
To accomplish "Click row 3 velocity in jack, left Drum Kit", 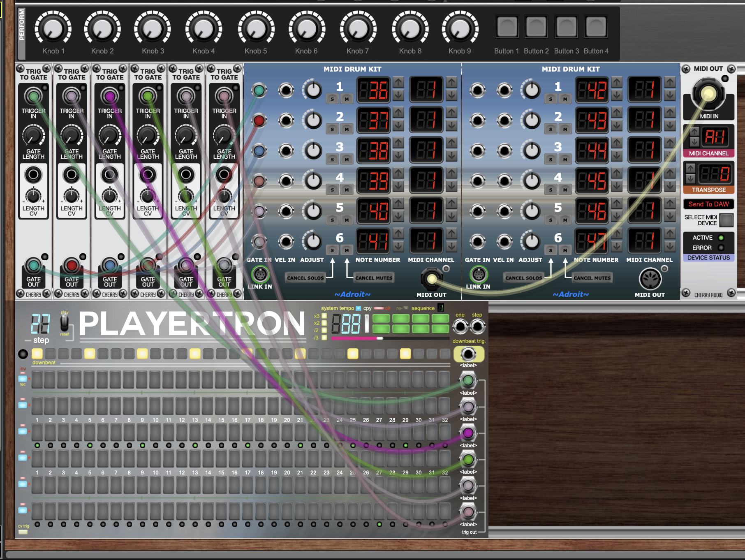I will pos(286,151).
